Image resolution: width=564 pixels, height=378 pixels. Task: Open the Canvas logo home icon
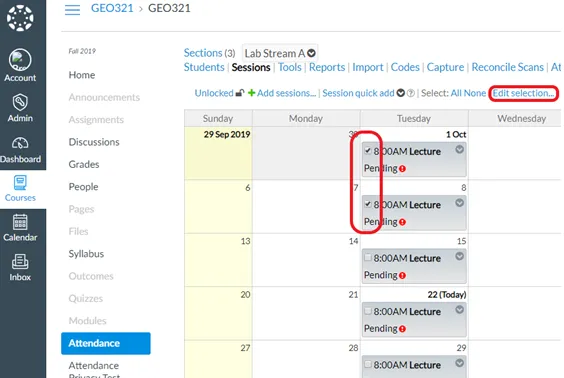click(x=20, y=18)
